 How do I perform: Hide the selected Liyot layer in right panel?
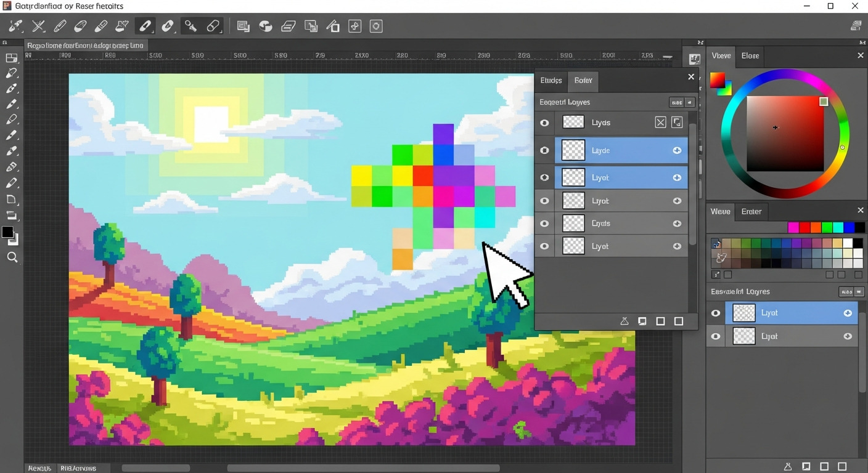pyautogui.click(x=716, y=313)
